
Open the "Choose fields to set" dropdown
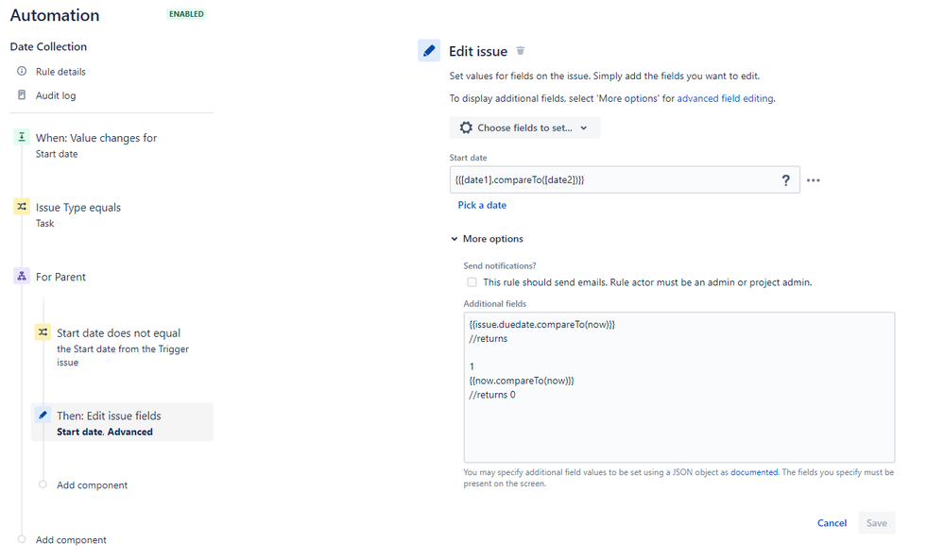click(523, 127)
